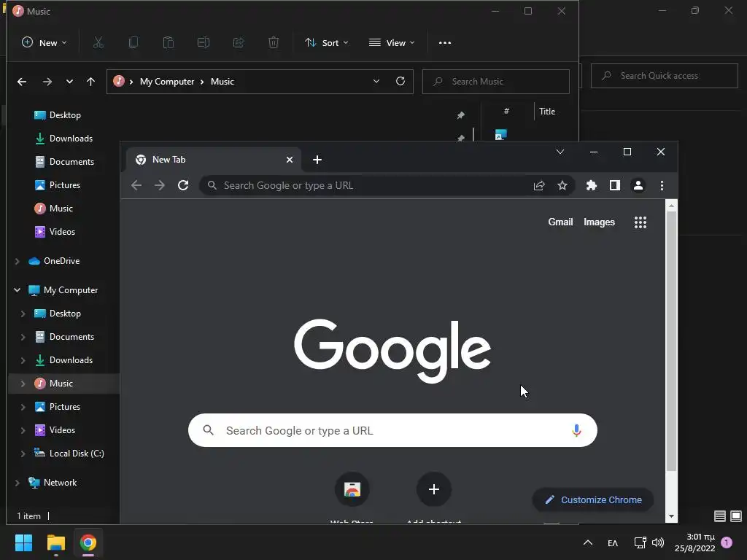Go back in File Explorer navigation
747x560 pixels.
tap(22, 82)
